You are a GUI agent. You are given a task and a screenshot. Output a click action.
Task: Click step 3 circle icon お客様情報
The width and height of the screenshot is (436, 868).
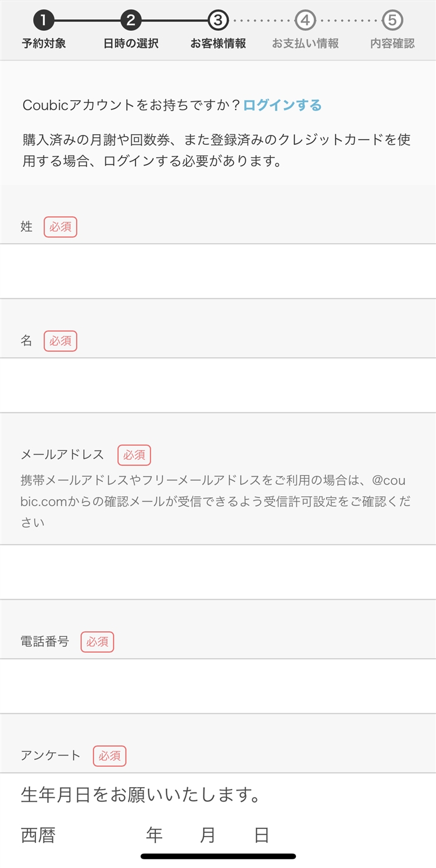pyautogui.click(x=218, y=21)
